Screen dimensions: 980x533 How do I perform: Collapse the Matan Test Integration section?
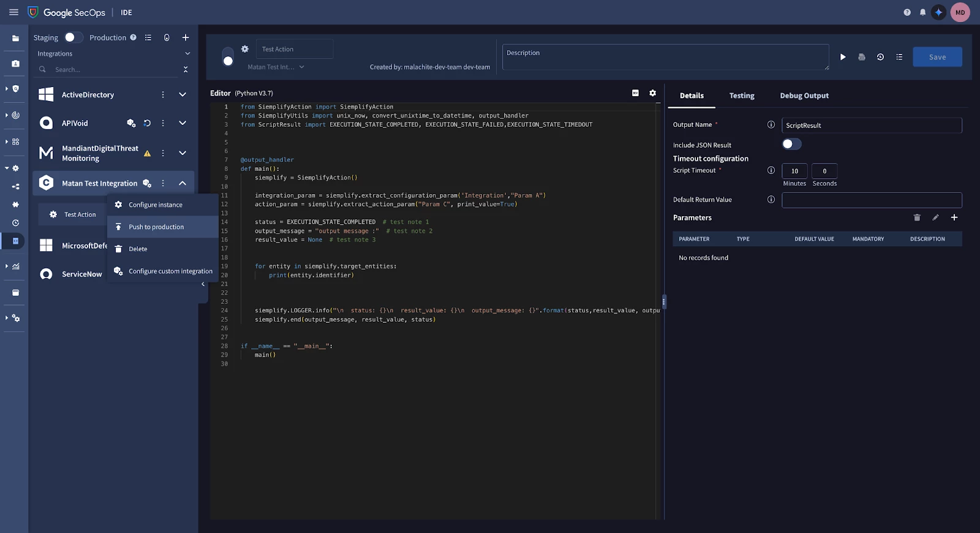pos(183,183)
